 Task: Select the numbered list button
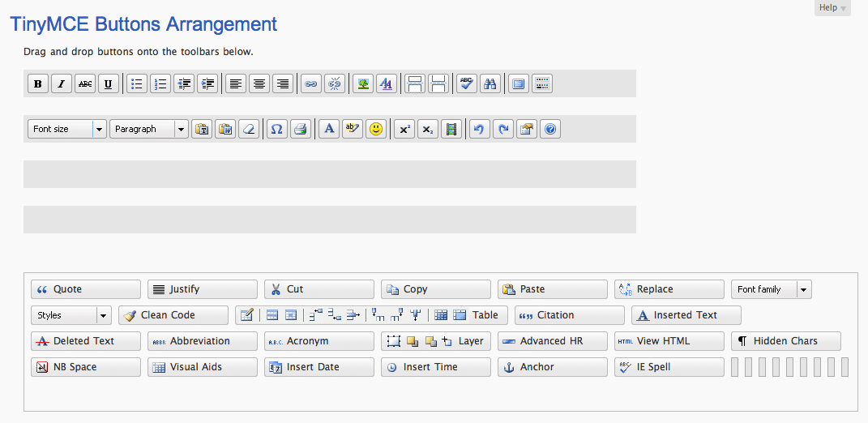click(160, 83)
